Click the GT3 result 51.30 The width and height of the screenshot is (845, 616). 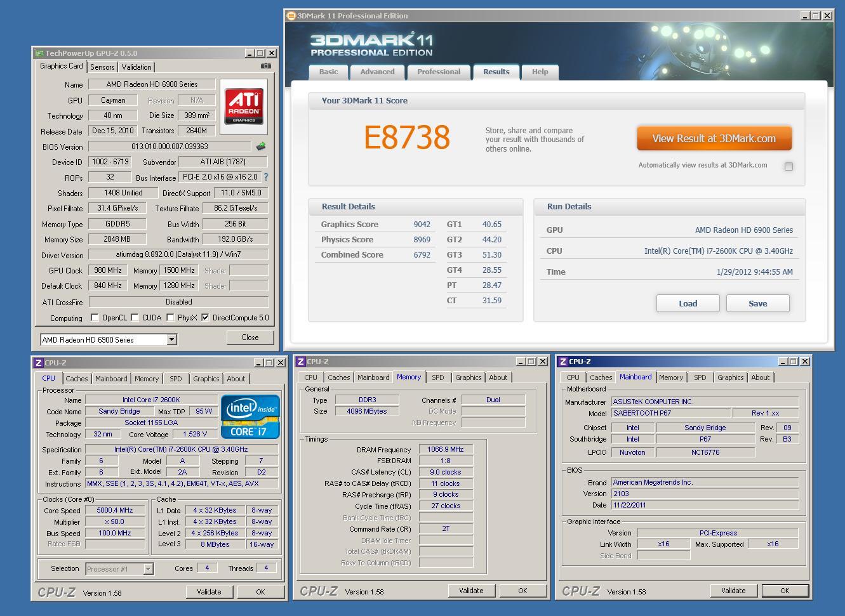pos(492,255)
